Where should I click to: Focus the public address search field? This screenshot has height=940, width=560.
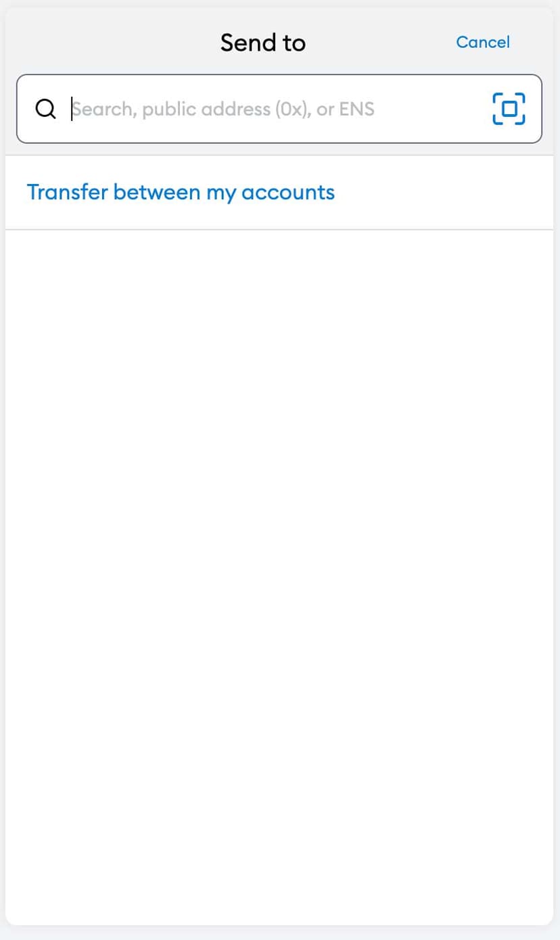(279, 109)
